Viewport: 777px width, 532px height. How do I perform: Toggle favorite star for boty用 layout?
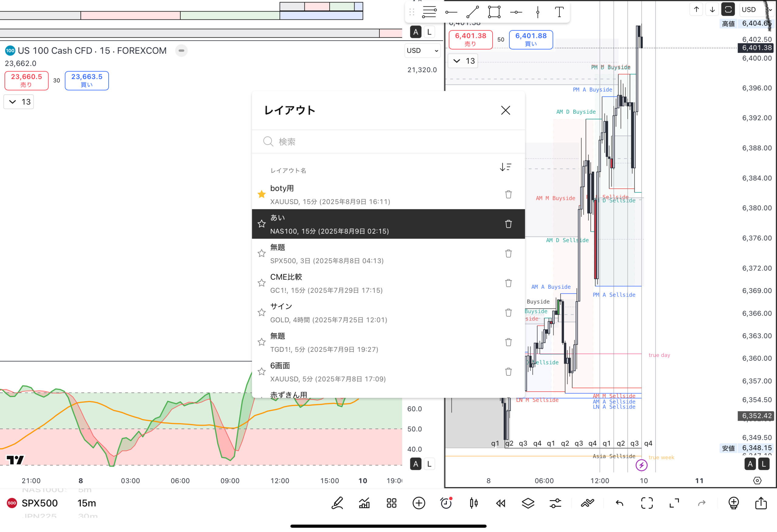pyautogui.click(x=261, y=194)
